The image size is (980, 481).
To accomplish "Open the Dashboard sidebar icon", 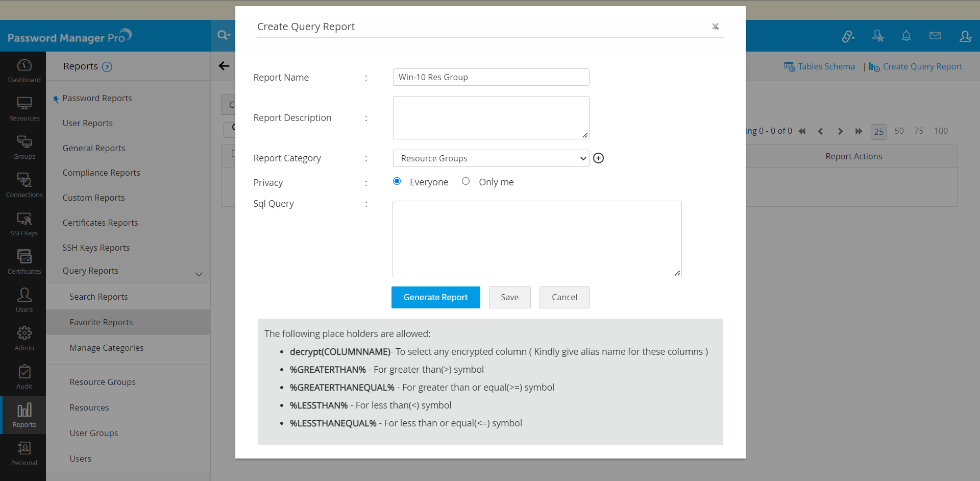I will coord(24,70).
